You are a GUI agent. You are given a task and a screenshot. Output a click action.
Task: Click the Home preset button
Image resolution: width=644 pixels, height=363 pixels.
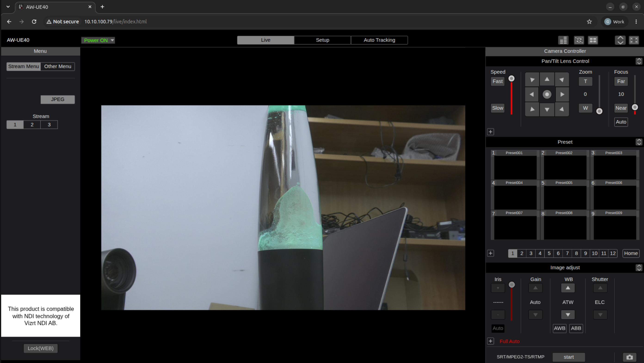631,253
